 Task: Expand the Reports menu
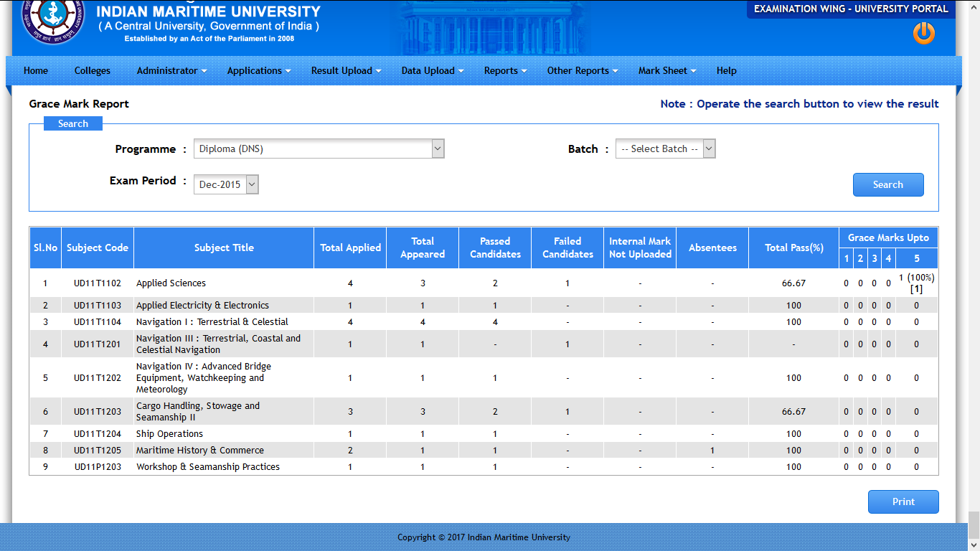point(505,70)
